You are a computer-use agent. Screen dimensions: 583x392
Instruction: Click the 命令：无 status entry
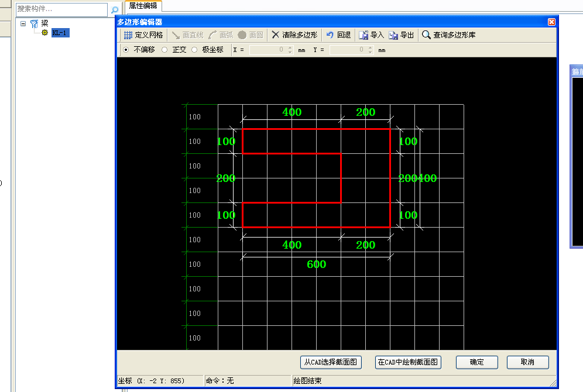[220, 381]
